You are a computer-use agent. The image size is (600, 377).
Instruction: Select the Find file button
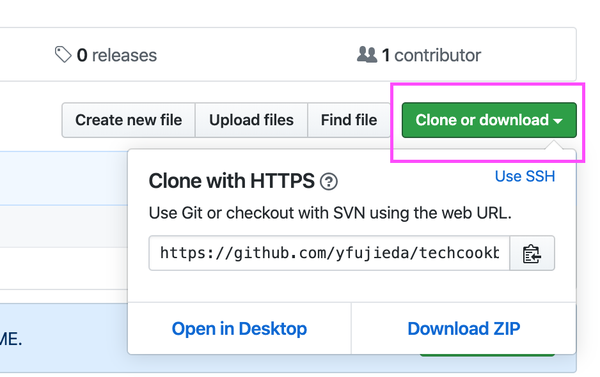point(349,120)
